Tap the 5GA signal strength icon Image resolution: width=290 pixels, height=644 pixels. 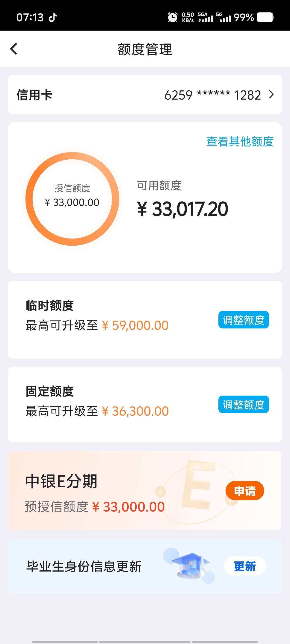click(x=206, y=17)
